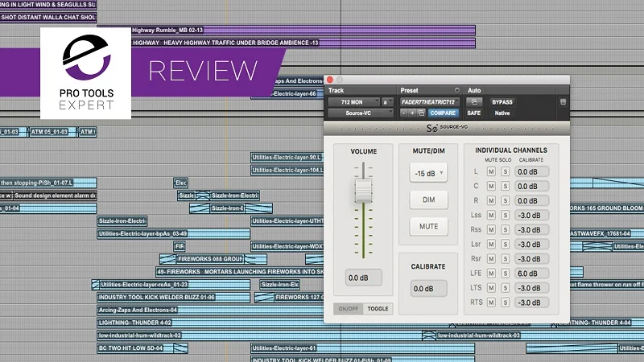Mute the Rsr channel

[x=491, y=258]
